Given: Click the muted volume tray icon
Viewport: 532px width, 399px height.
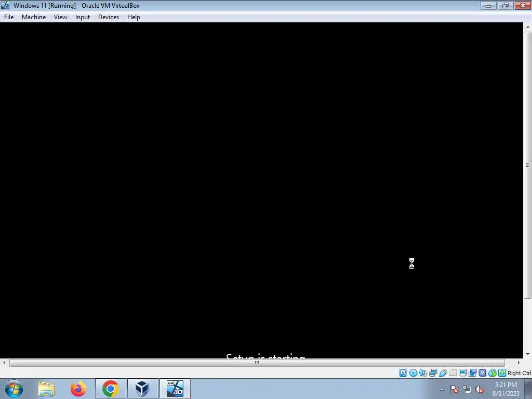Looking at the screenshot, I should click(x=480, y=389).
